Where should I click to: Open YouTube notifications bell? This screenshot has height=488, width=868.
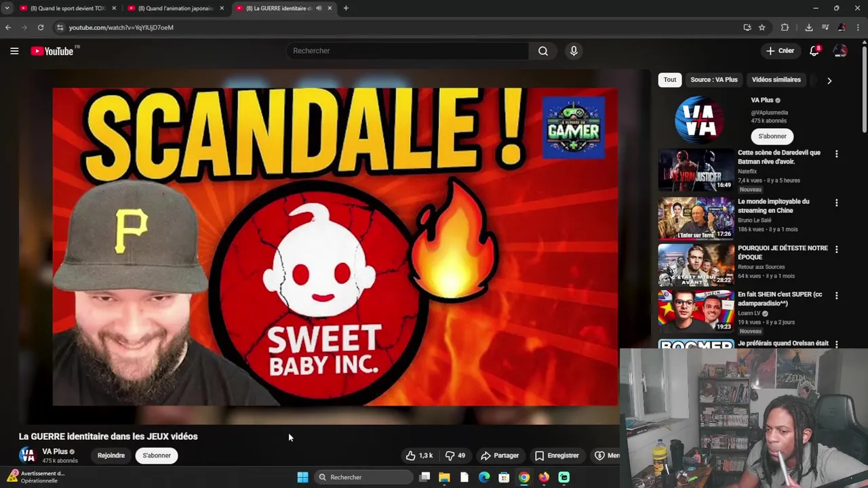coord(814,51)
